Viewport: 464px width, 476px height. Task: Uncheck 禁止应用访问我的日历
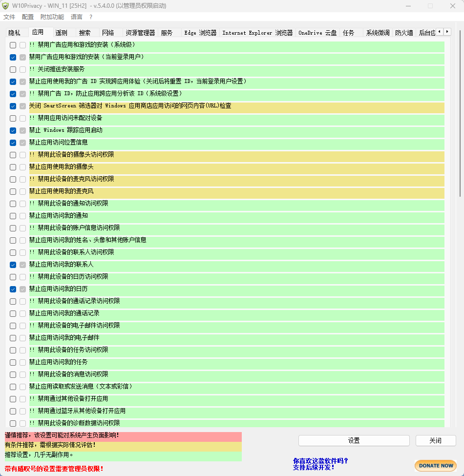(13, 290)
